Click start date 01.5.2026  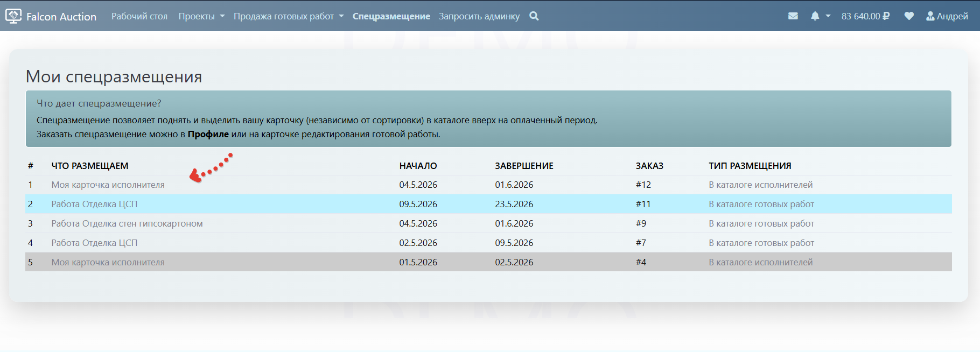click(x=418, y=262)
